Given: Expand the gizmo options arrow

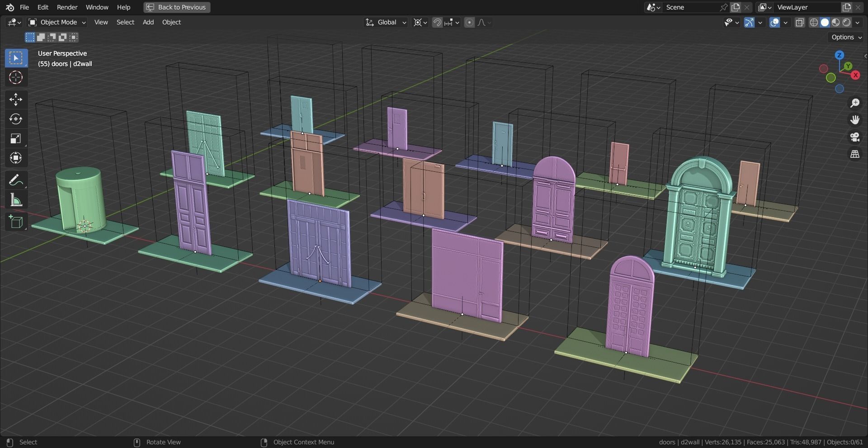Looking at the screenshot, I should (x=760, y=22).
